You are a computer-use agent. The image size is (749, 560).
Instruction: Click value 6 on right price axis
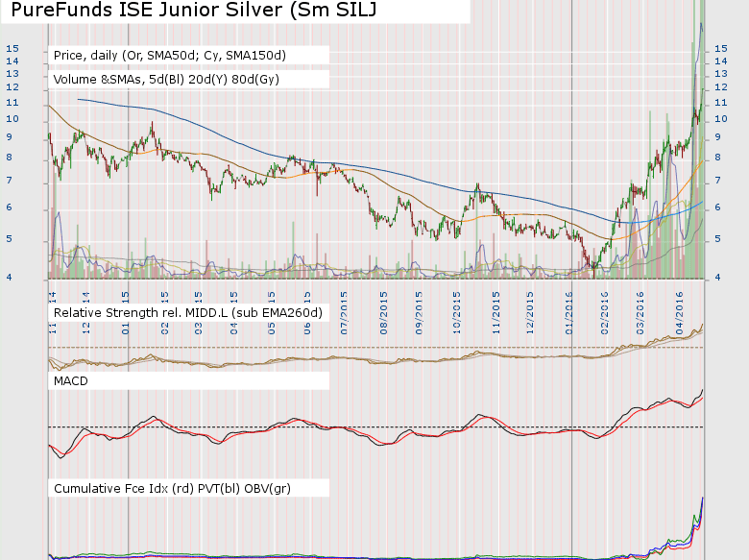(717, 207)
